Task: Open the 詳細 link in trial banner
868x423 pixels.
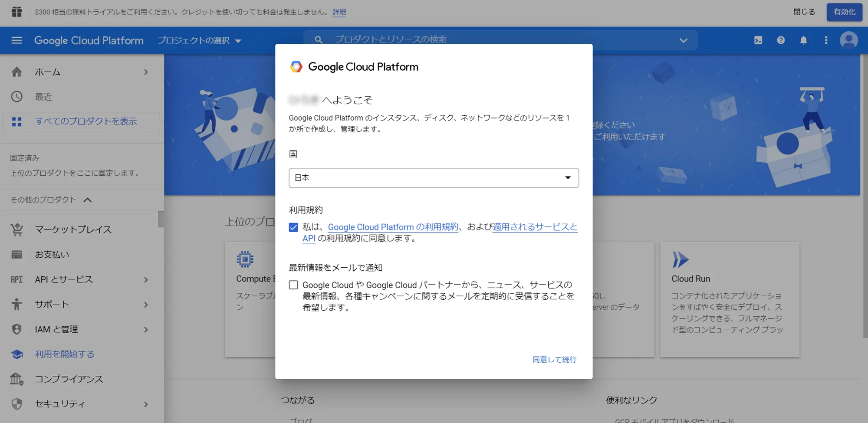Action: click(339, 12)
